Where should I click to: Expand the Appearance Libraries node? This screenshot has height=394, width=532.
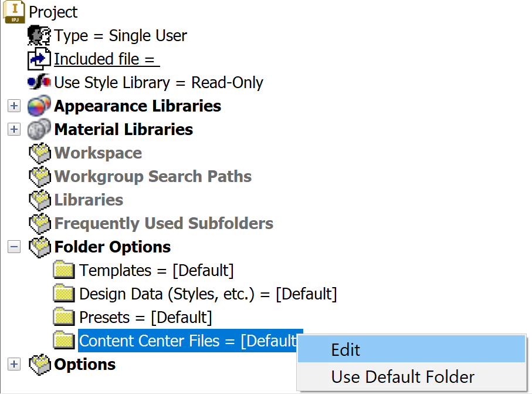[14, 106]
